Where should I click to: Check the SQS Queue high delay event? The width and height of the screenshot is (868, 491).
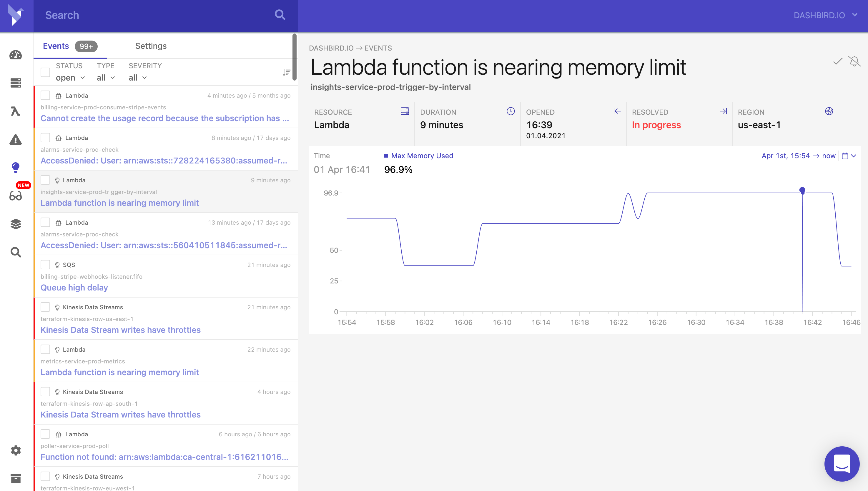(45, 265)
